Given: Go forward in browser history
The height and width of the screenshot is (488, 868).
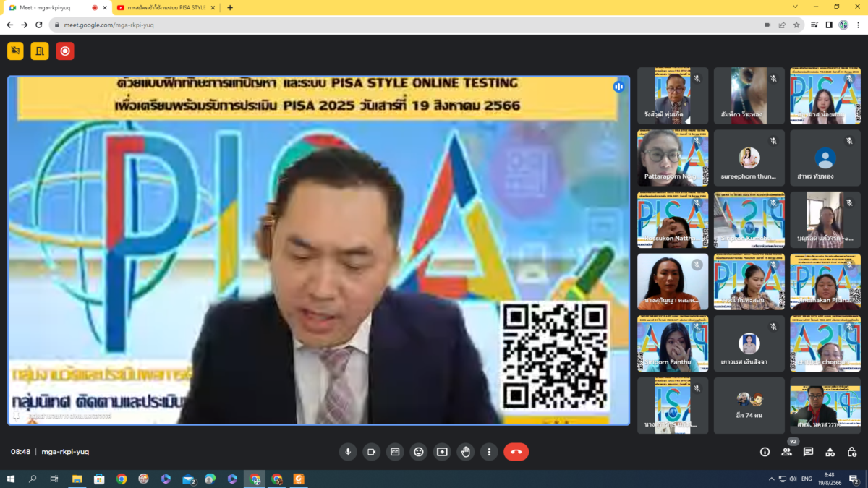Looking at the screenshot, I should point(24,25).
